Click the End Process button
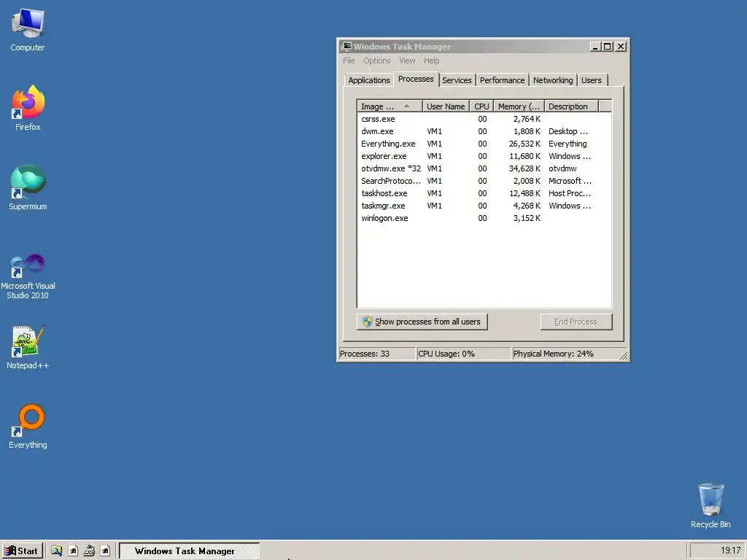747x560 pixels. (x=576, y=322)
